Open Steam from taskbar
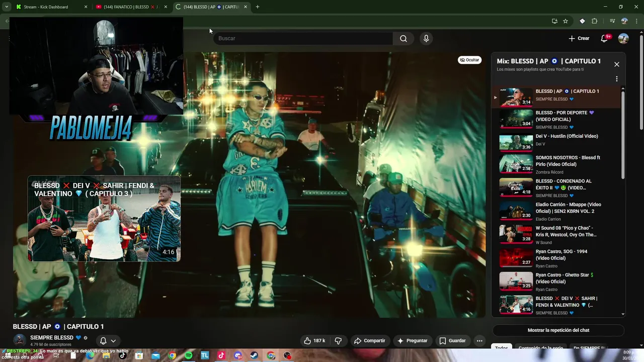 point(255,355)
